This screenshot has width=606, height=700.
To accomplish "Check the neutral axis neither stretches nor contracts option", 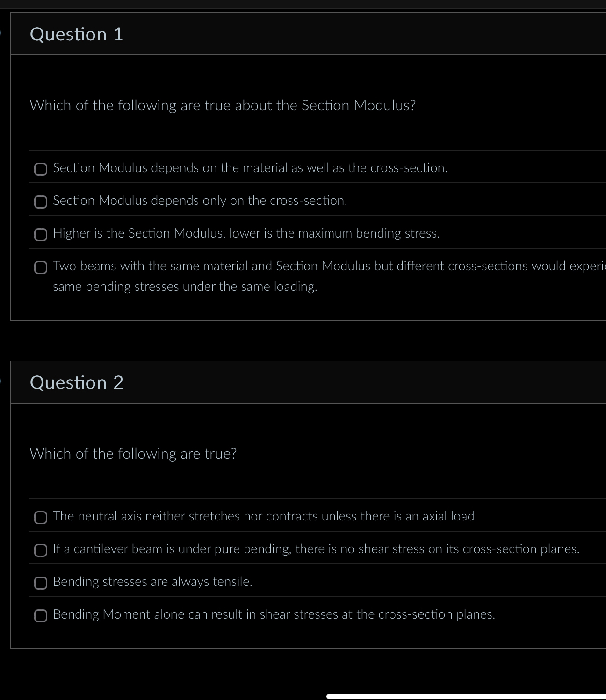I will click(41, 517).
